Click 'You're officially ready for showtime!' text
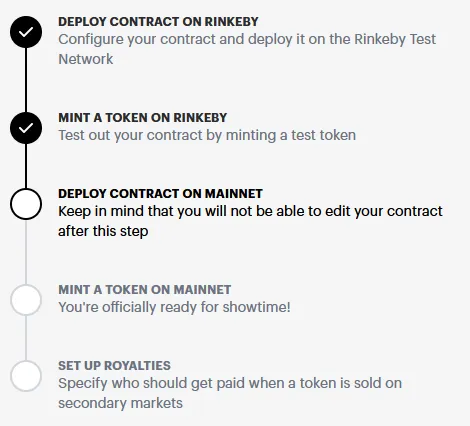 coord(174,307)
